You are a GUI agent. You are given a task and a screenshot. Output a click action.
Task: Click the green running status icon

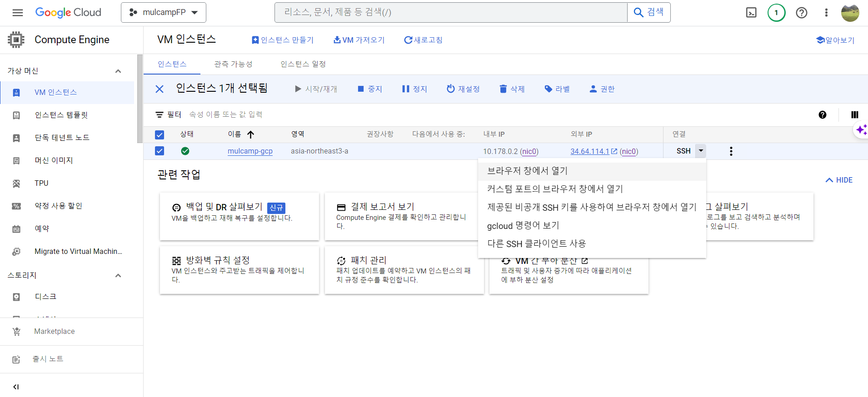coord(185,151)
